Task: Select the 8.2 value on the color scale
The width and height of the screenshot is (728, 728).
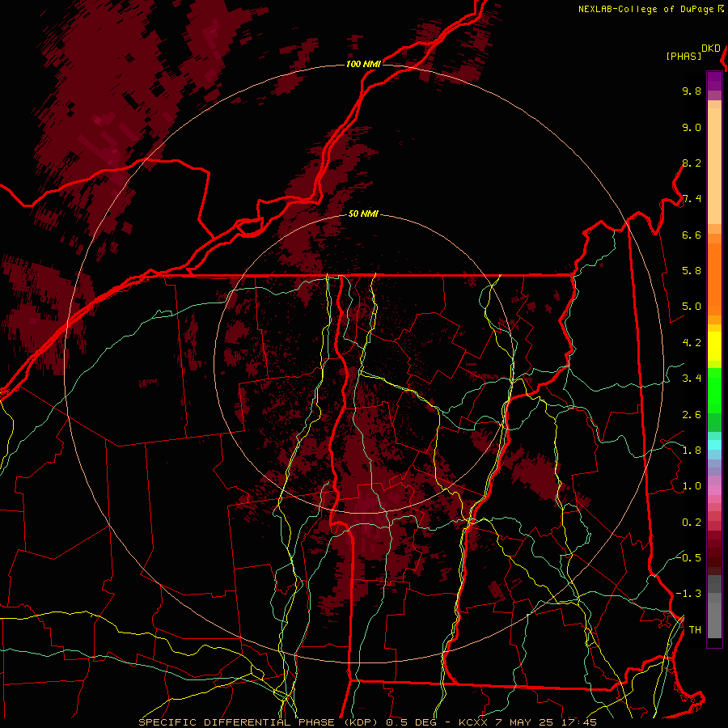Action: click(x=692, y=163)
